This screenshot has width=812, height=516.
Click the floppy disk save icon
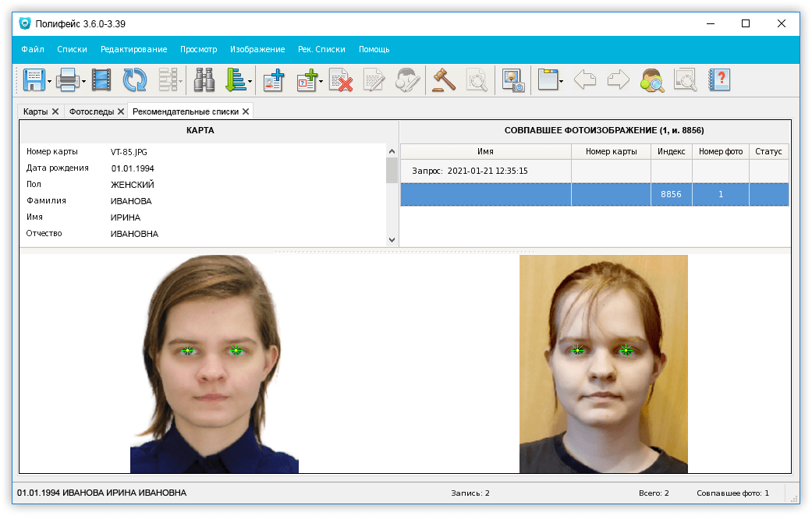coord(34,80)
